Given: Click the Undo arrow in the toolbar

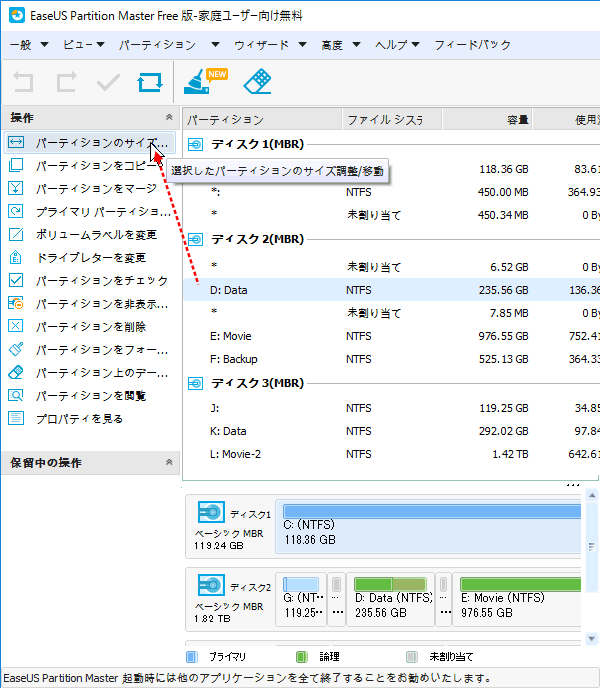Looking at the screenshot, I should click(23, 82).
